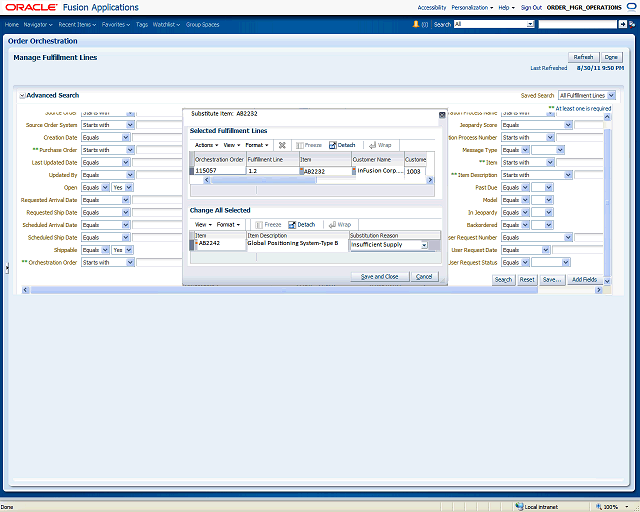The image size is (640, 512).
Task: Open the Substitution Reason dropdown
Action: pos(424,244)
